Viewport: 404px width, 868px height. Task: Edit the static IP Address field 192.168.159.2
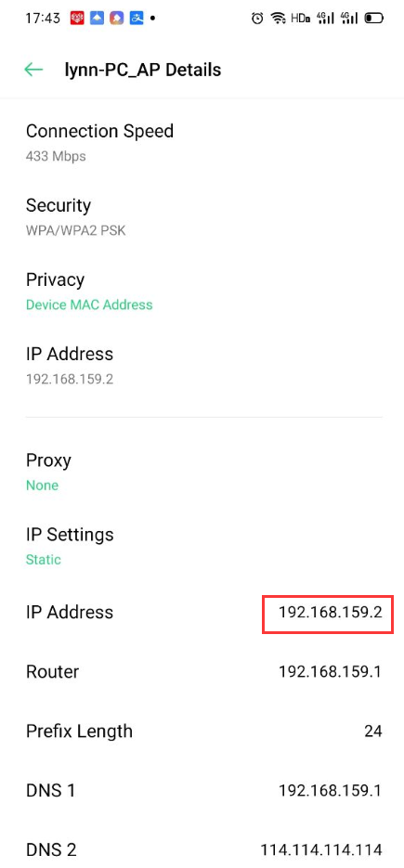click(202, 613)
